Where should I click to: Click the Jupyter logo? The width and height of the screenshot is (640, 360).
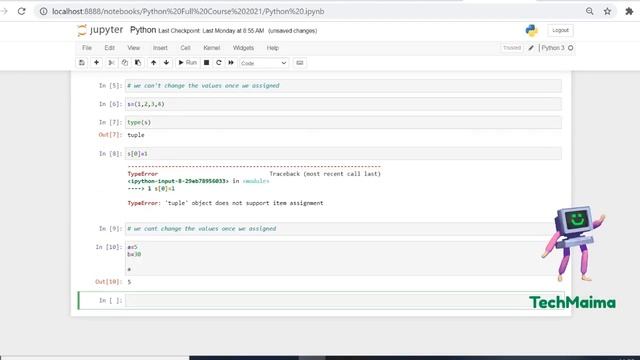pos(100,30)
